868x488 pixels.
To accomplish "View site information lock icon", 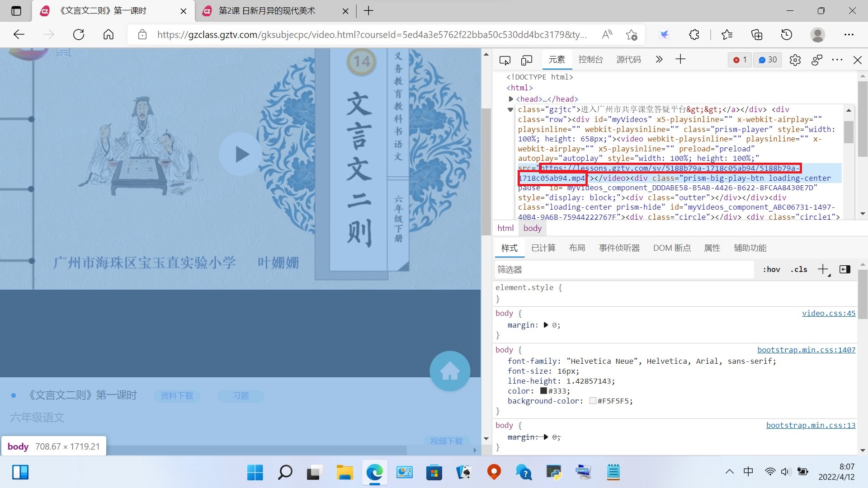I will pos(142,35).
